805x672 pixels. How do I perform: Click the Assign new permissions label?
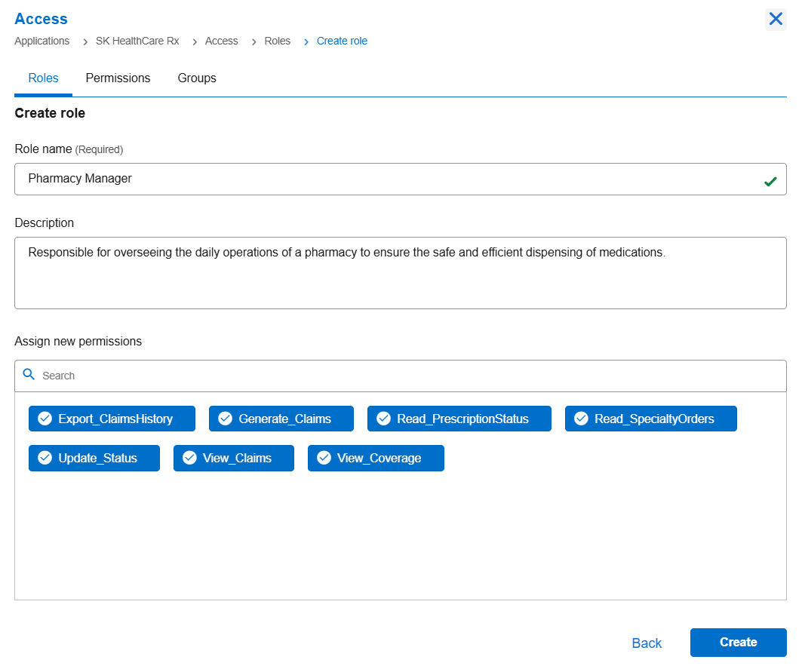coord(78,342)
